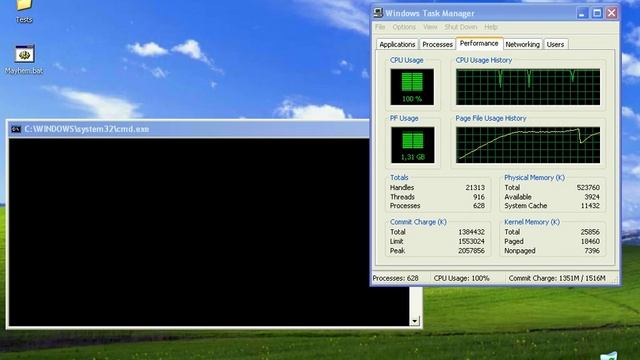Image resolution: width=640 pixels, height=360 pixels.
Task: Click the System Cache value 11432
Action: pos(590,206)
